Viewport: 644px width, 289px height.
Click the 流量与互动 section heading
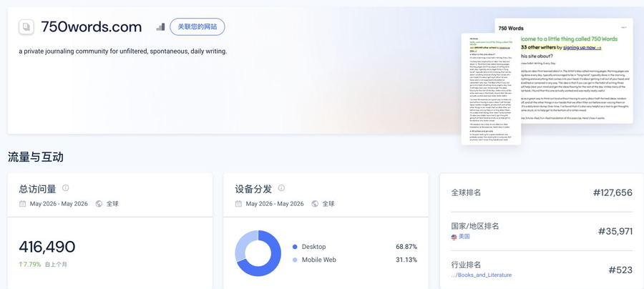pos(36,157)
